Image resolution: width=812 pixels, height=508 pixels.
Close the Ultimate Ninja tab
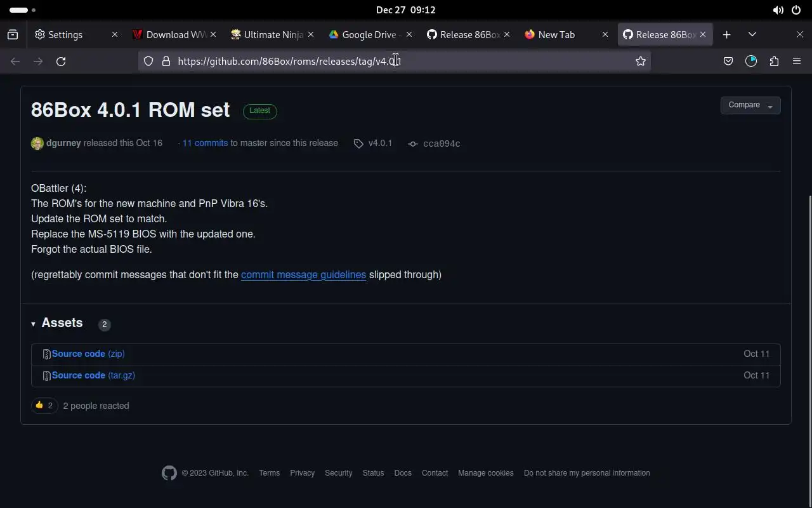click(311, 34)
